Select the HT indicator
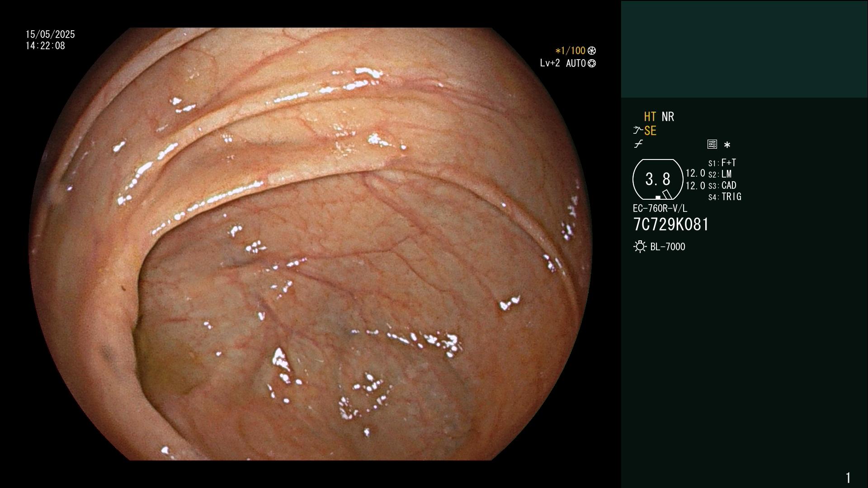Screen dimensions: 868x488 [650, 117]
